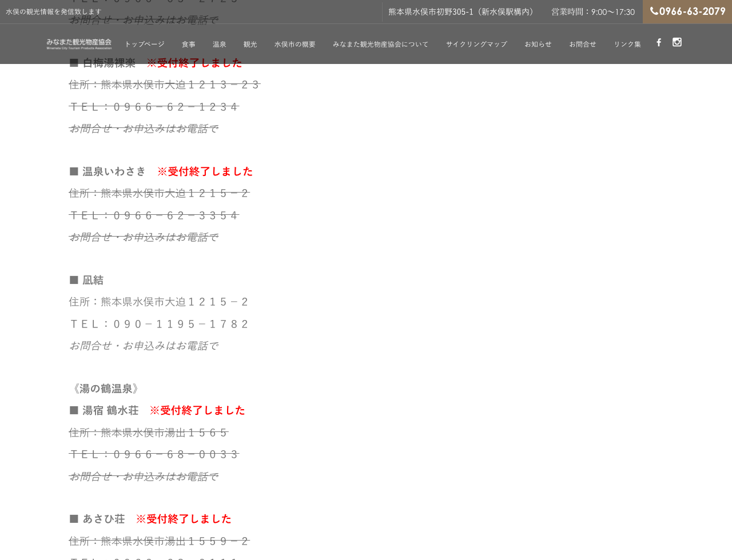Click heading あさひ荘

104,519
